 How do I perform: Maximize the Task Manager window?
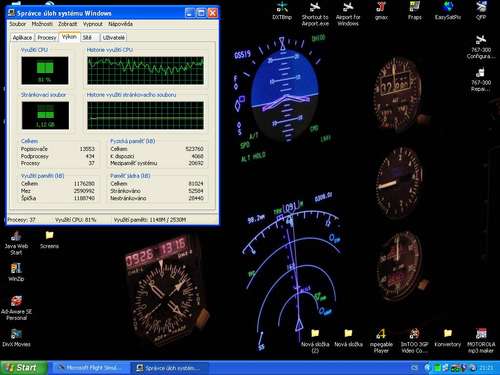pyautogui.click(x=201, y=13)
